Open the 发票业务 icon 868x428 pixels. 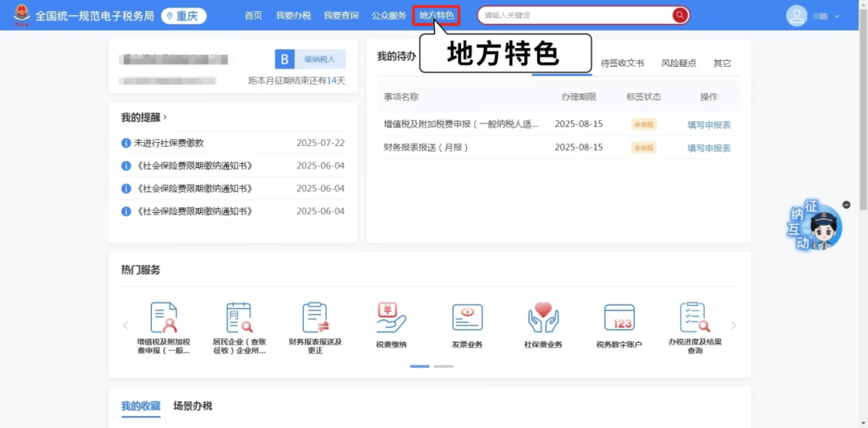467,318
